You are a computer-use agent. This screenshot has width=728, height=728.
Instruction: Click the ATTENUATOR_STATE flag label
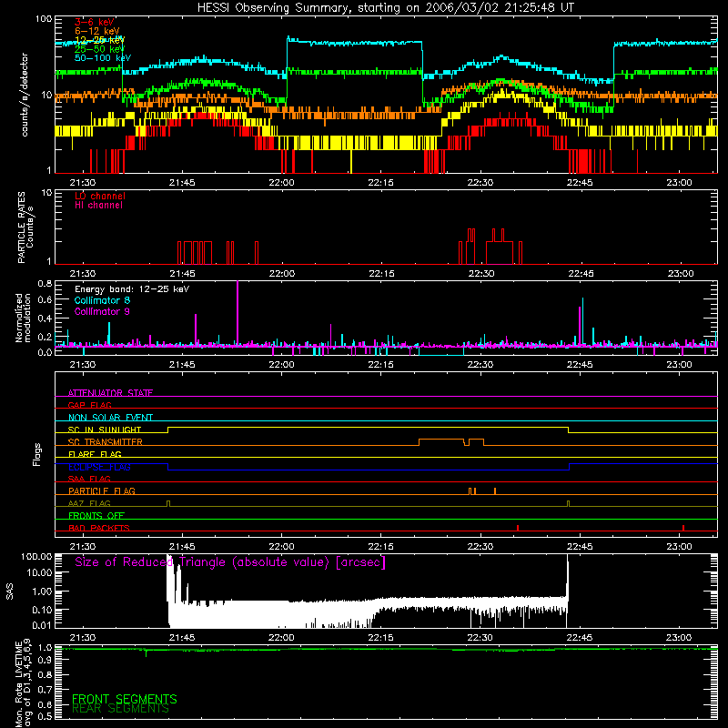click(110, 393)
